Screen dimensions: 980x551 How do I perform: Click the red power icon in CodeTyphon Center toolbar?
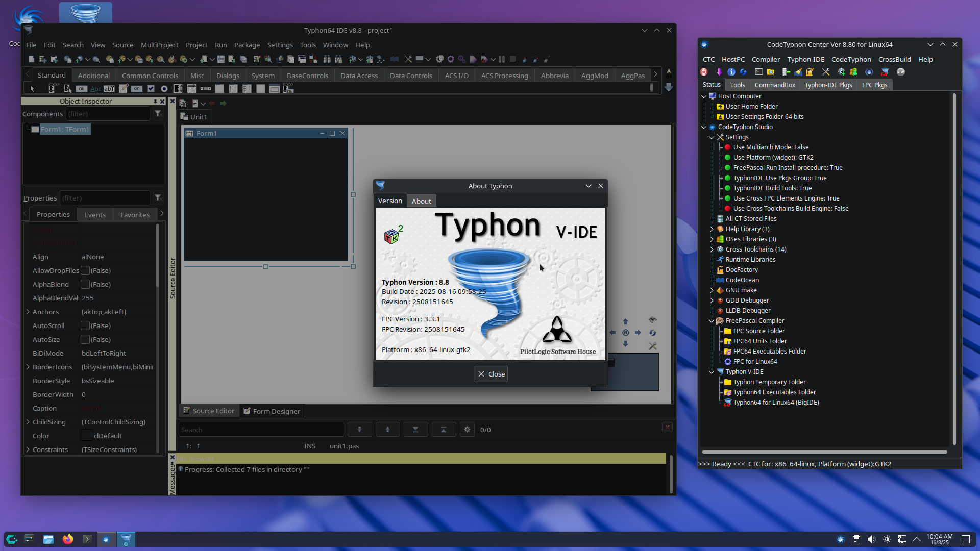(704, 72)
